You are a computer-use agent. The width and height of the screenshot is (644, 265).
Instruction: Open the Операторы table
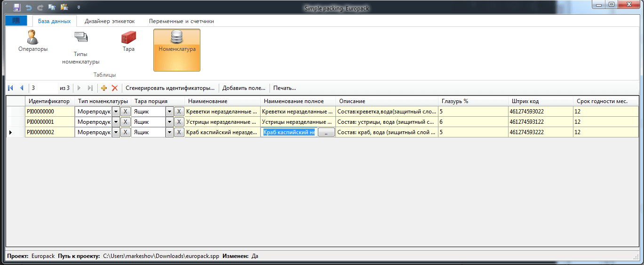(x=33, y=41)
